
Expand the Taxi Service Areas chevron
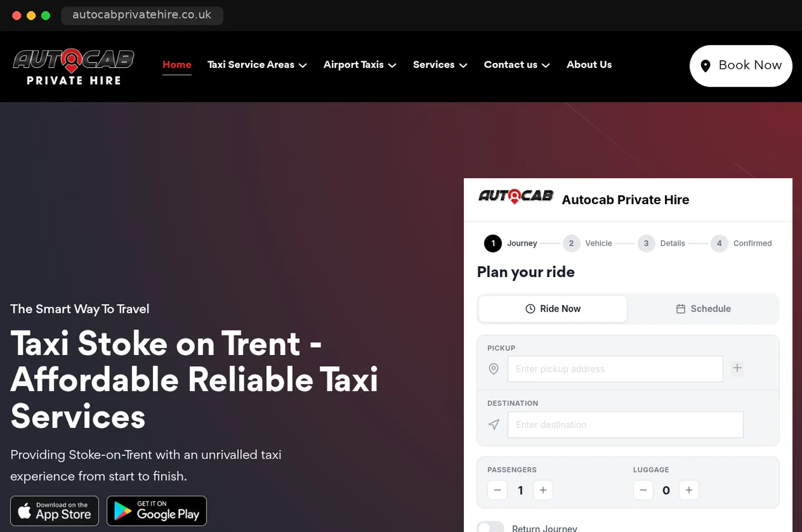pyautogui.click(x=303, y=65)
